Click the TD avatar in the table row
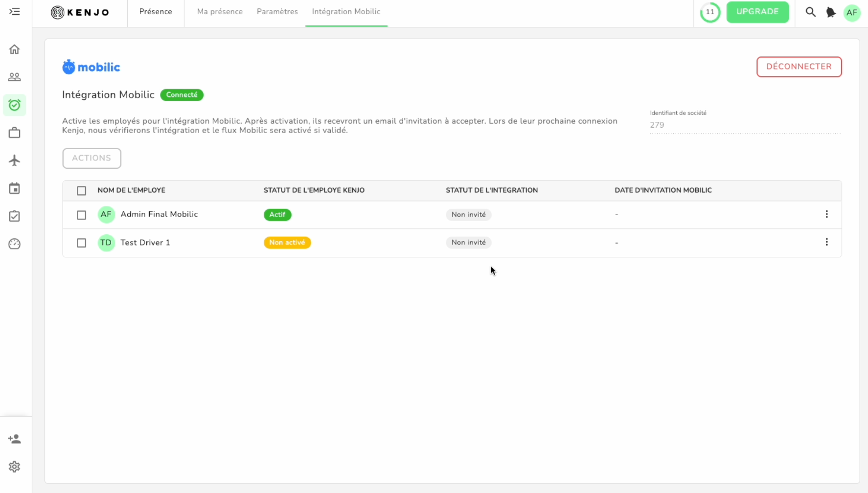This screenshot has width=868, height=493. (x=106, y=243)
